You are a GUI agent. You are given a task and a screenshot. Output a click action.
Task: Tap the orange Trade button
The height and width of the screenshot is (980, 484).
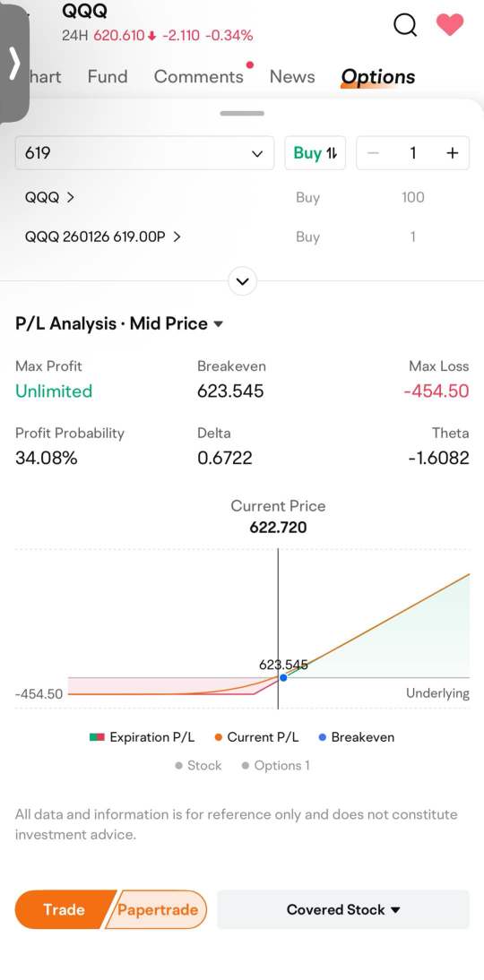(x=64, y=909)
